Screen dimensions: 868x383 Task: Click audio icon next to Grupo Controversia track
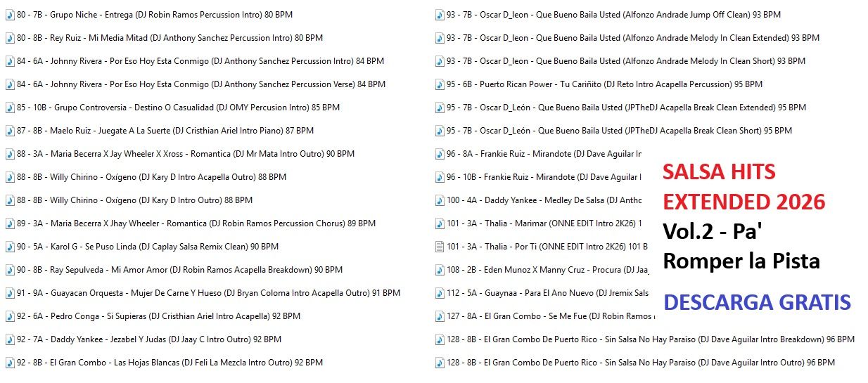(x=10, y=108)
